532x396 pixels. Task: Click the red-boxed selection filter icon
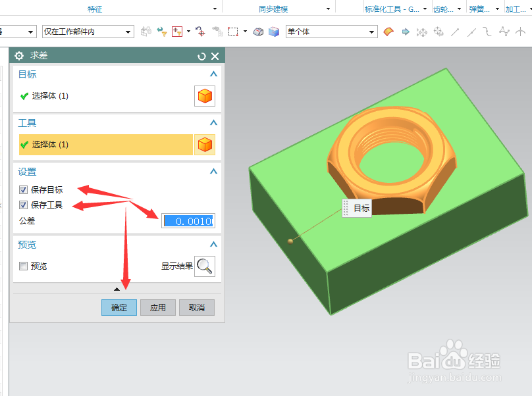pyautogui.click(x=177, y=32)
